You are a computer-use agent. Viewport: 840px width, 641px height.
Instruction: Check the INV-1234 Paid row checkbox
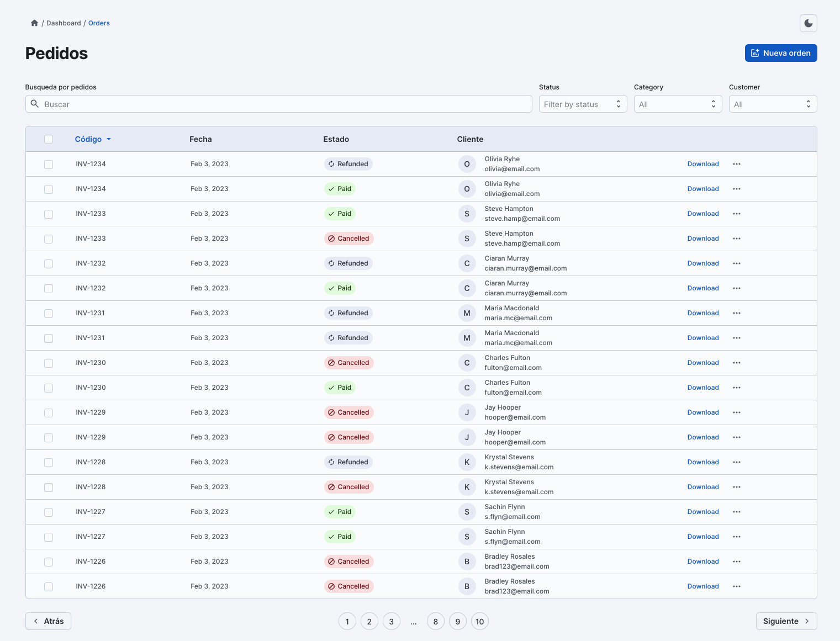(49, 189)
